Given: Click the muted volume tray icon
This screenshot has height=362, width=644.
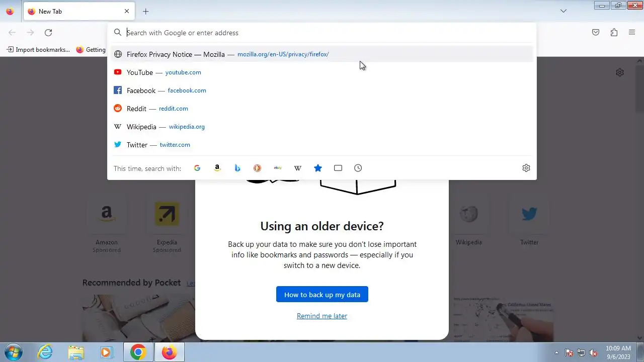Looking at the screenshot, I should 594,352.
